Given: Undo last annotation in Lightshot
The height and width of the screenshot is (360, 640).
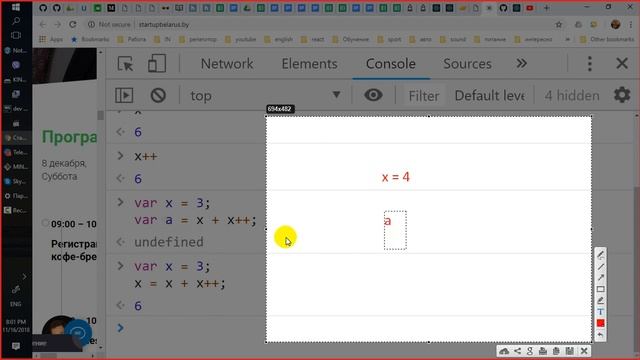Looking at the screenshot, I should [x=600, y=335].
